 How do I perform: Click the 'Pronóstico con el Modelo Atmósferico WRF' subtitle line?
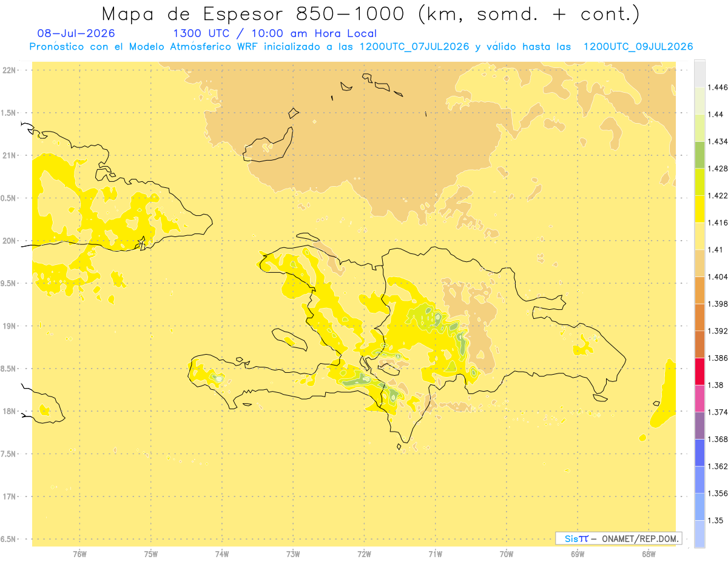click(x=361, y=47)
